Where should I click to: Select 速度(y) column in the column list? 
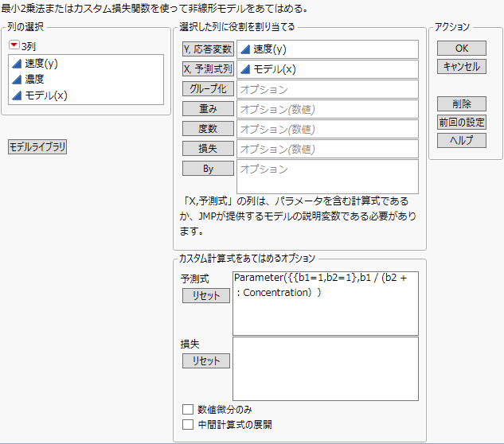[x=38, y=64]
